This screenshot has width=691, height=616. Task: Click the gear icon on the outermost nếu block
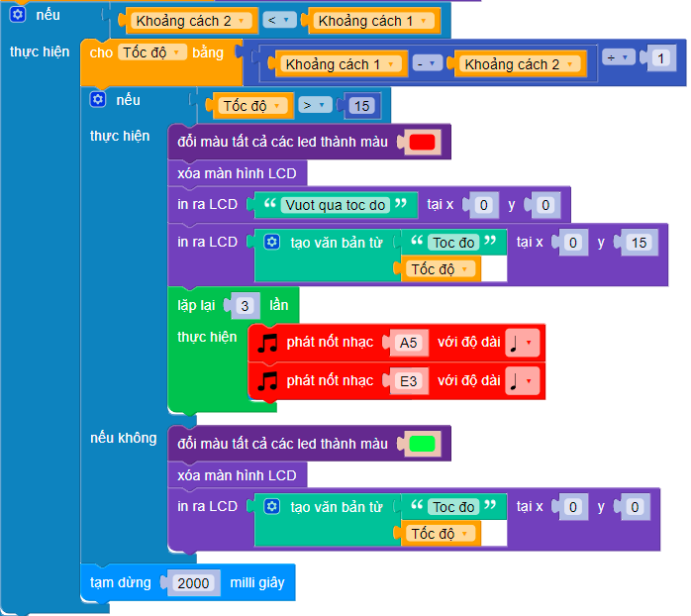point(17,15)
